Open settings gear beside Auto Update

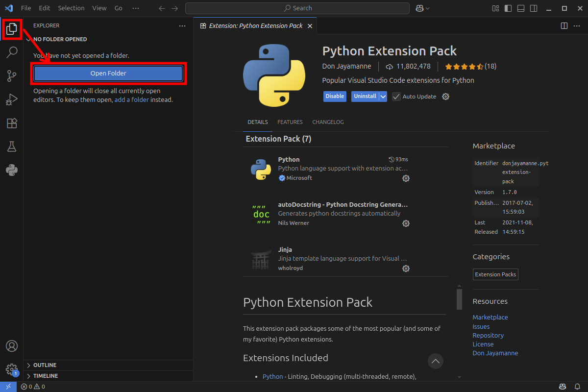(x=445, y=97)
